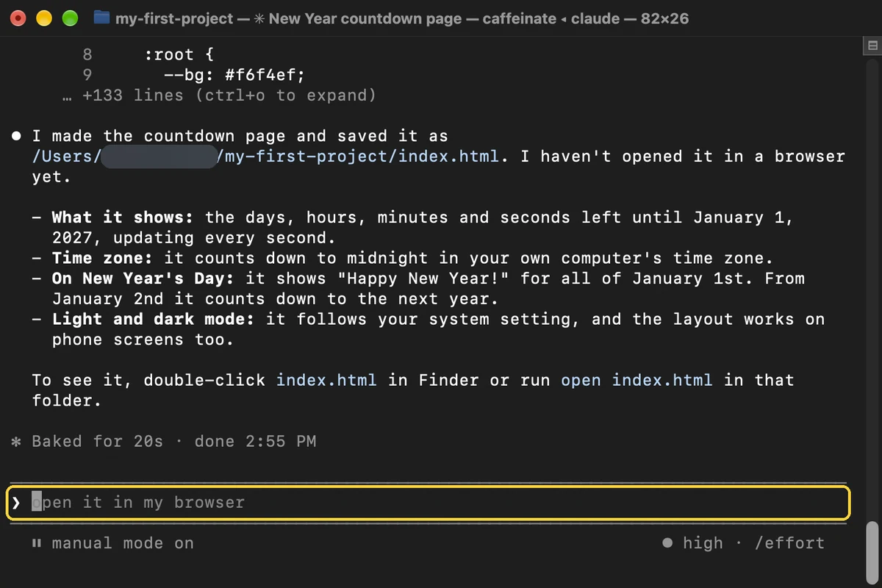Viewport: 882px width, 588px height.
Task: Click the index.html link after 'double-click'
Action: coord(326,380)
